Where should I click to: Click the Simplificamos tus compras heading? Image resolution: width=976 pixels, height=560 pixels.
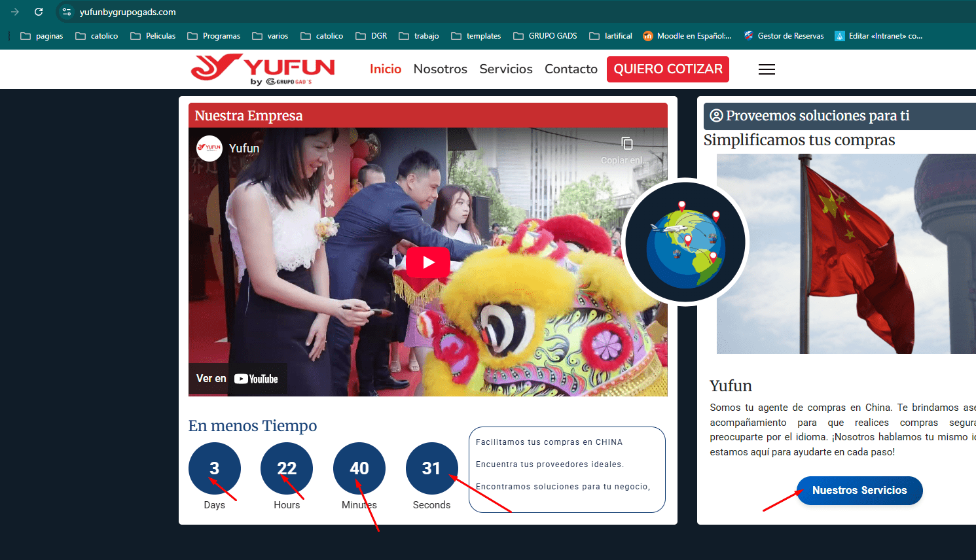pos(799,140)
